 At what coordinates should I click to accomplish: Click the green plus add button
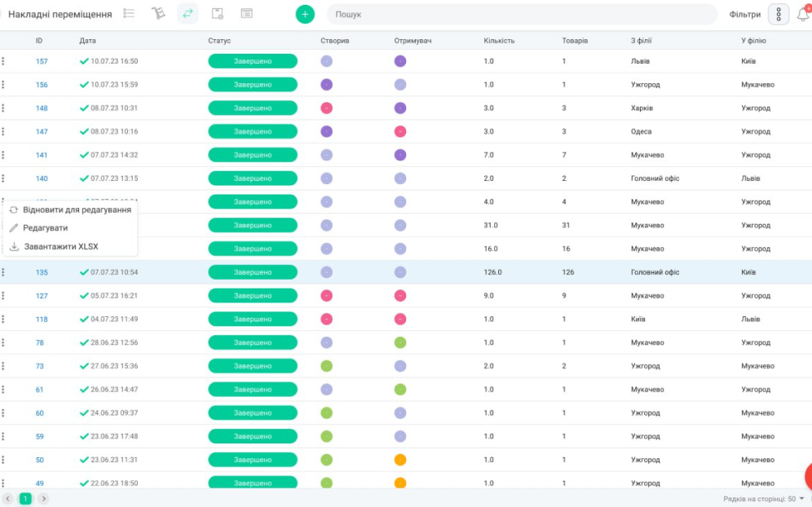(x=305, y=14)
